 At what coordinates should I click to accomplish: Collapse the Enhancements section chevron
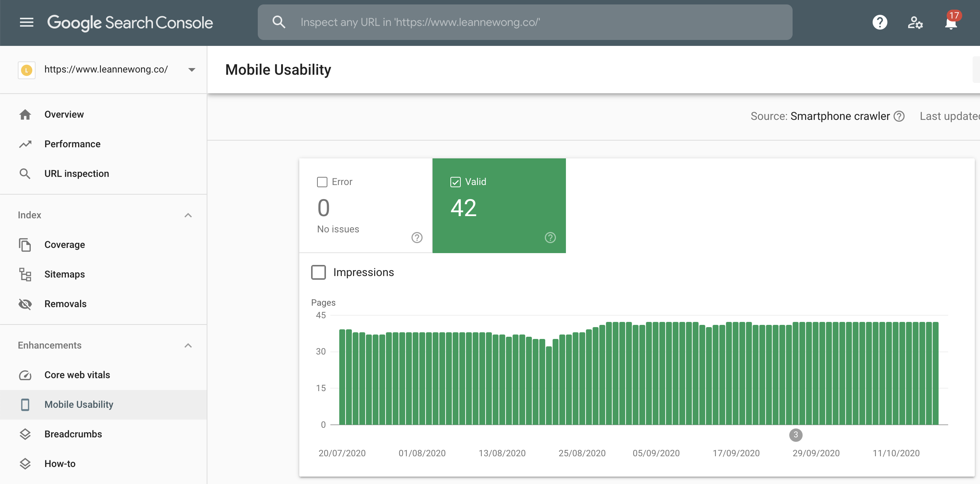click(188, 346)
